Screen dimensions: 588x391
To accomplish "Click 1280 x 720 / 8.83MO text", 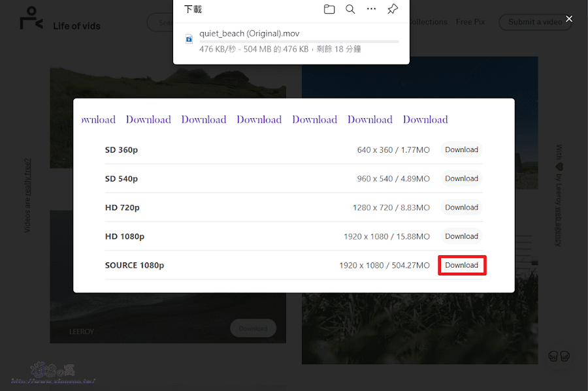I will click(391, 208).
